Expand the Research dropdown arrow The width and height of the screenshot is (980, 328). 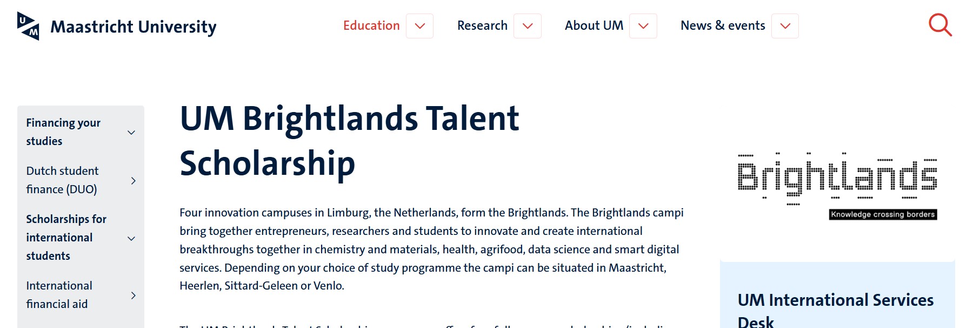coord(528,26)
